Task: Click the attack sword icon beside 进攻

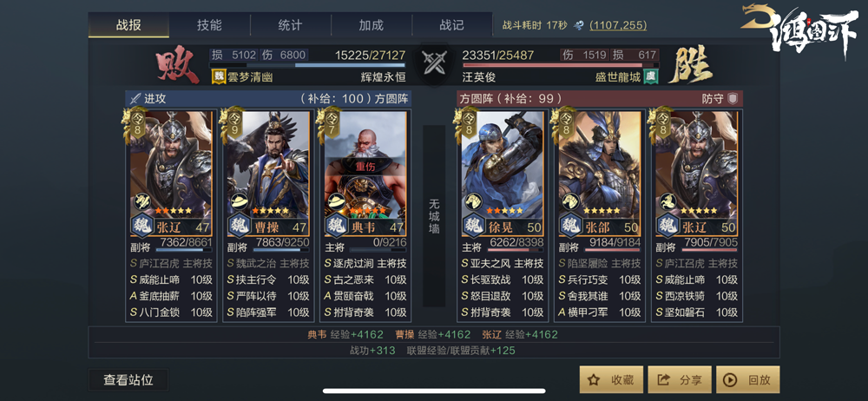Action: point(135,99)
